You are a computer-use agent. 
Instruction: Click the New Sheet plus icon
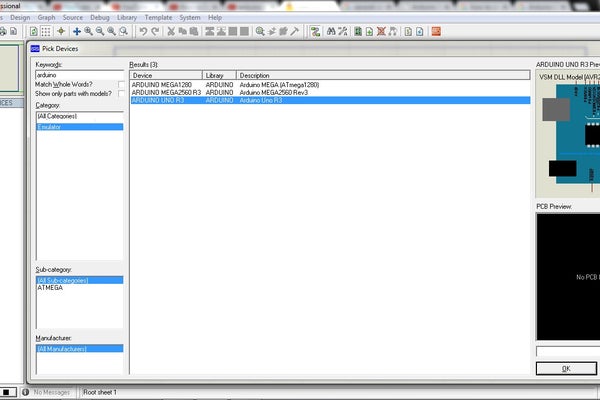(369, 31)
